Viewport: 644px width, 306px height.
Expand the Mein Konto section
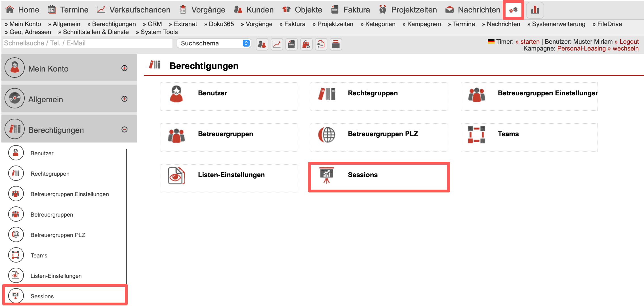124,68
